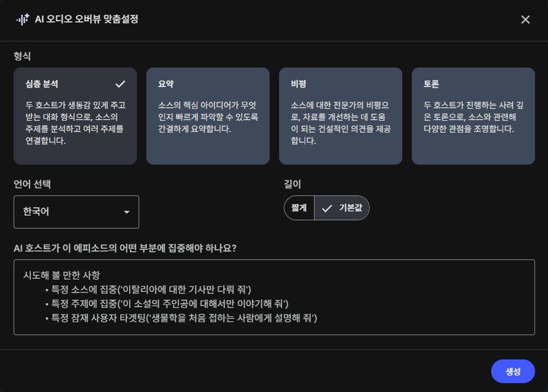Click the 형식 section label
Image resolution: width=548 pixels, height=392 pixels.
click(x=23, y=56)
